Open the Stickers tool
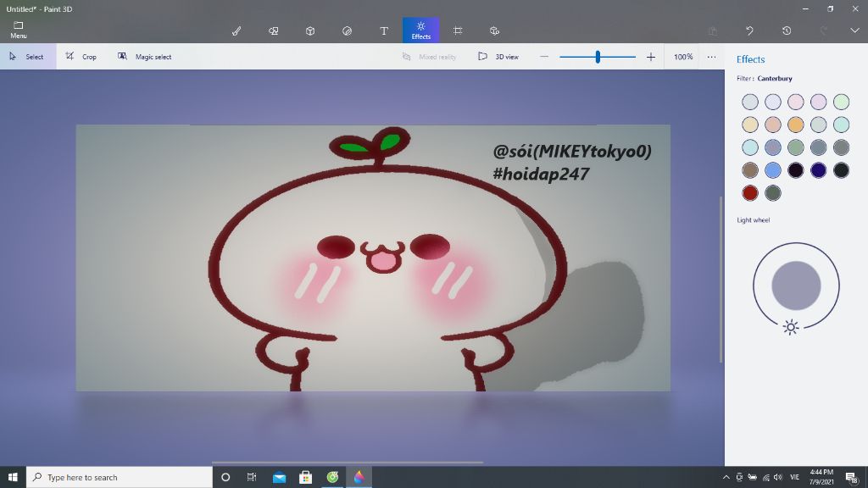Screen dimensions: 868x488 point(347,31)
